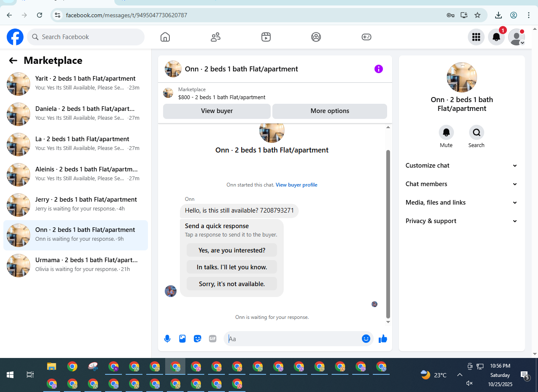Open the Video/Reels icon in top navigation
The height and width of the screenshot is (392, 538).
(266, 37)
